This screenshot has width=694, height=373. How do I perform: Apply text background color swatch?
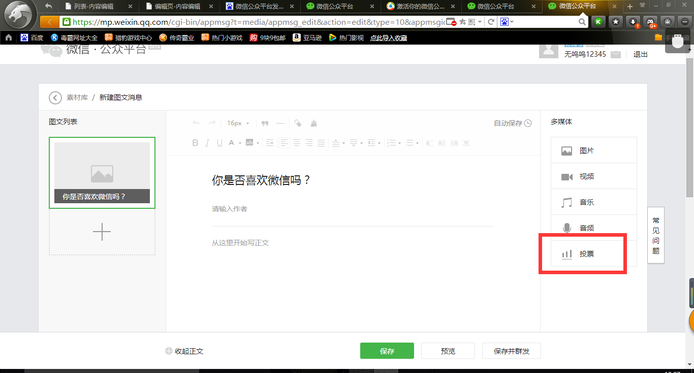[250, 142]
